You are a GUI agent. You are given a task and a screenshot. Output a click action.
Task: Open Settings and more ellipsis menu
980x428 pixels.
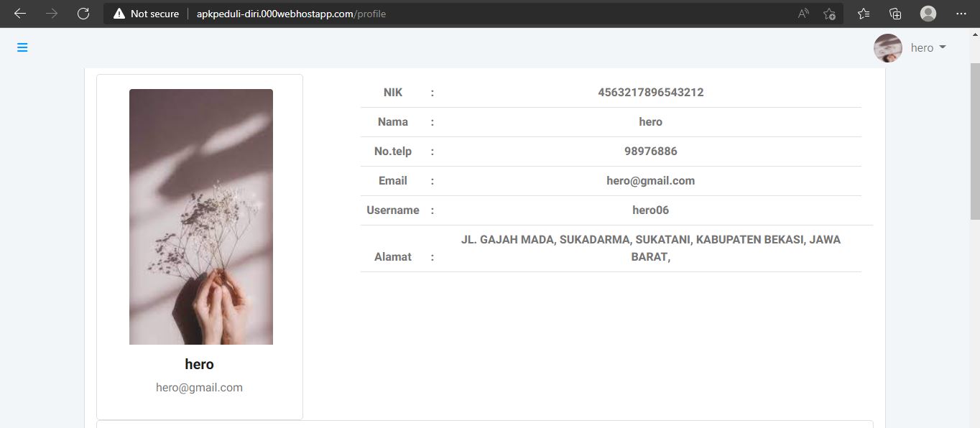[x=961, y=14]
